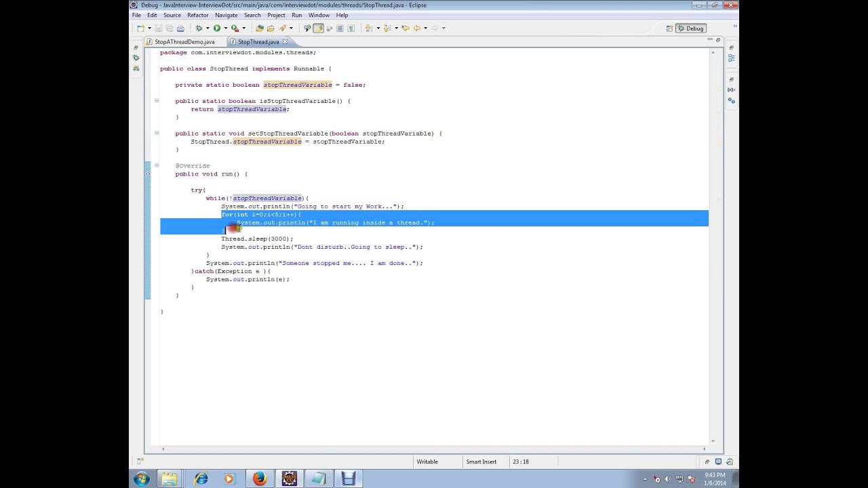This screenshot has width=868, height=488.
Task: Click the Open Perspective icon
Action: pyautogui.click(x=669, y=28)
